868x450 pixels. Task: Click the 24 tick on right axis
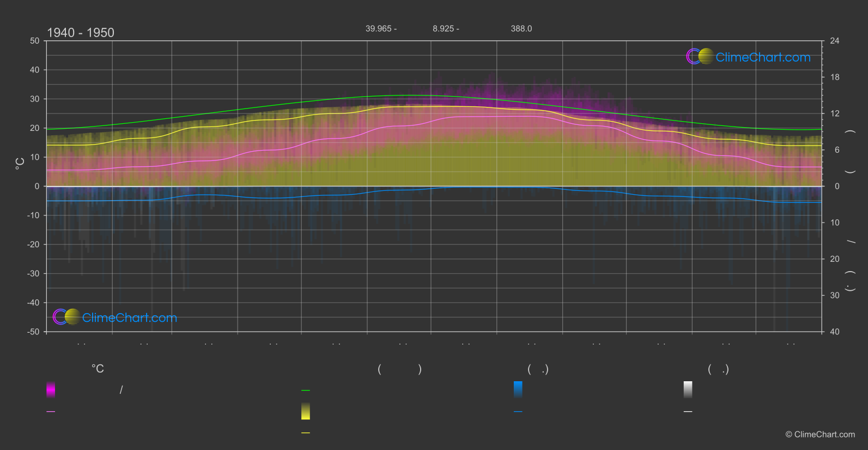click(x=834, y=41)
